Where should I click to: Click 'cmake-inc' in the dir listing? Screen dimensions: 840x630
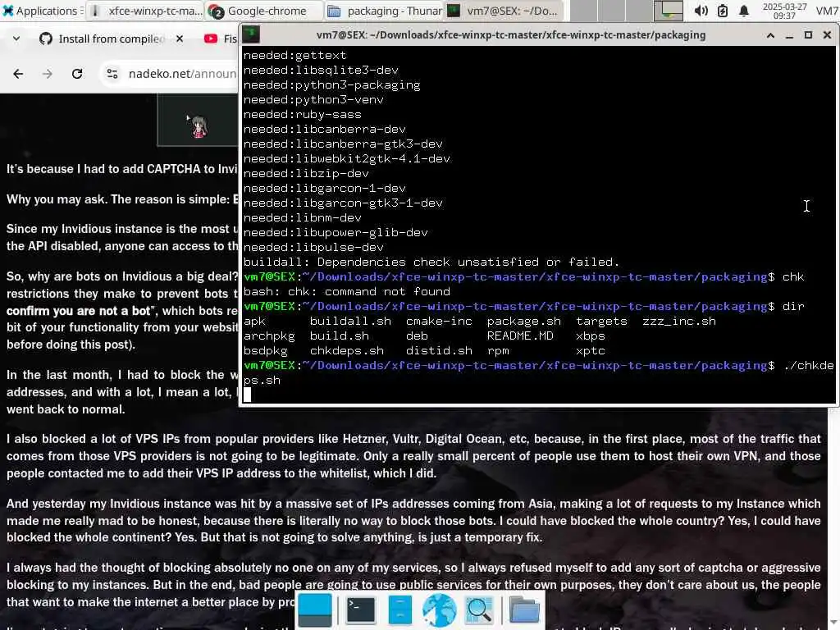(x=440, y=322)
